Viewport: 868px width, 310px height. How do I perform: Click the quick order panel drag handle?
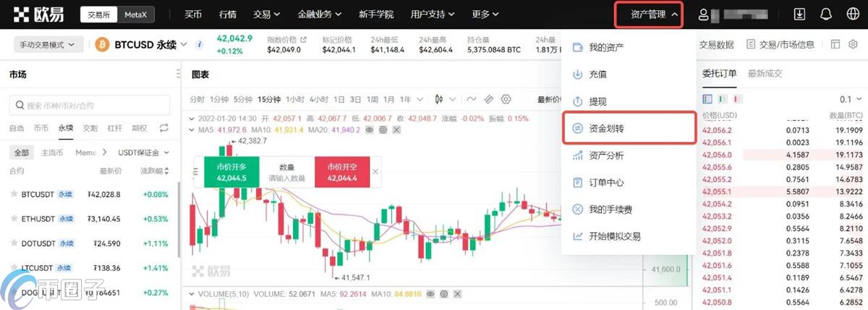[x=196, y=172]
